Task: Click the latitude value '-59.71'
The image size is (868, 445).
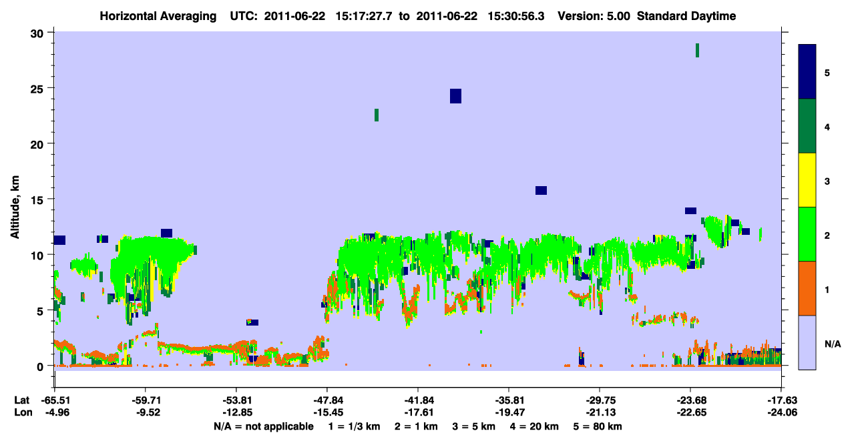Action: 146,400
